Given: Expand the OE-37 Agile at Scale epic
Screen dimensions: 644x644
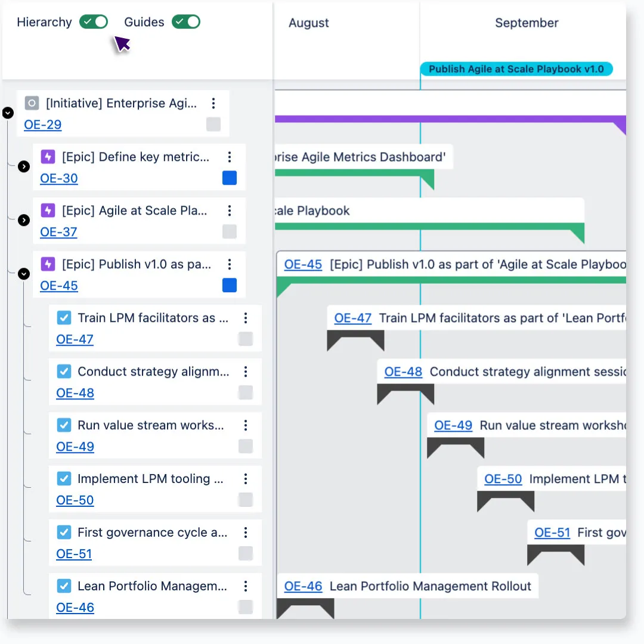Looking at the screenshot, I should click(x=24, y=220).
